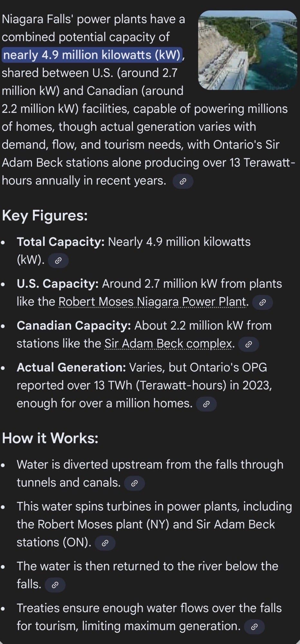
Task: Click link icon after 'tunnels and canals.'
Action: click(135, 483)
